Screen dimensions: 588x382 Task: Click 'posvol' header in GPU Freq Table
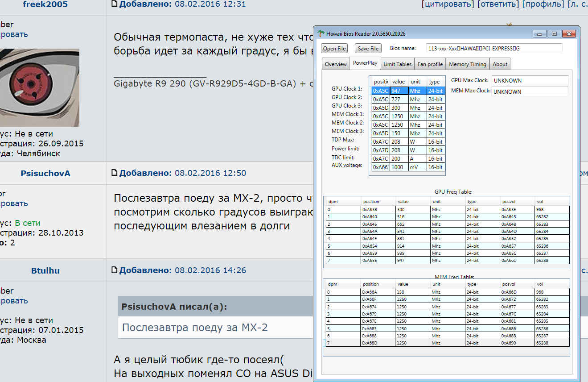[x=518, y=202]
